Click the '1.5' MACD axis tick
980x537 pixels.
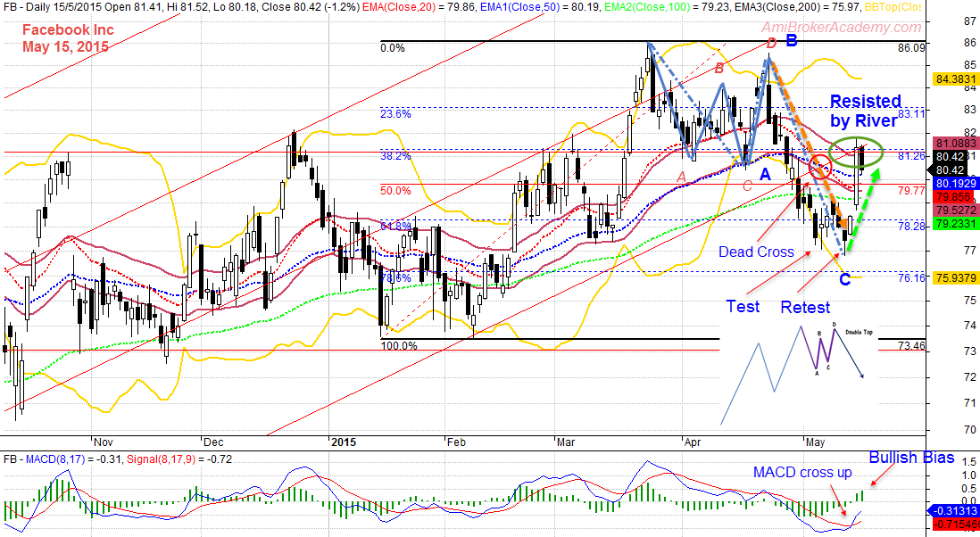[969, 462]
